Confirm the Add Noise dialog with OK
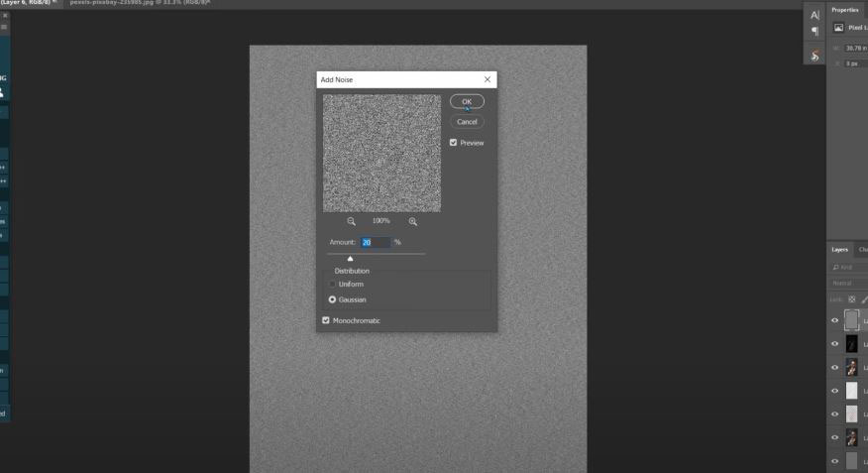Image resolution: width=868 pixels, height=473 pixels. point(467,101)
